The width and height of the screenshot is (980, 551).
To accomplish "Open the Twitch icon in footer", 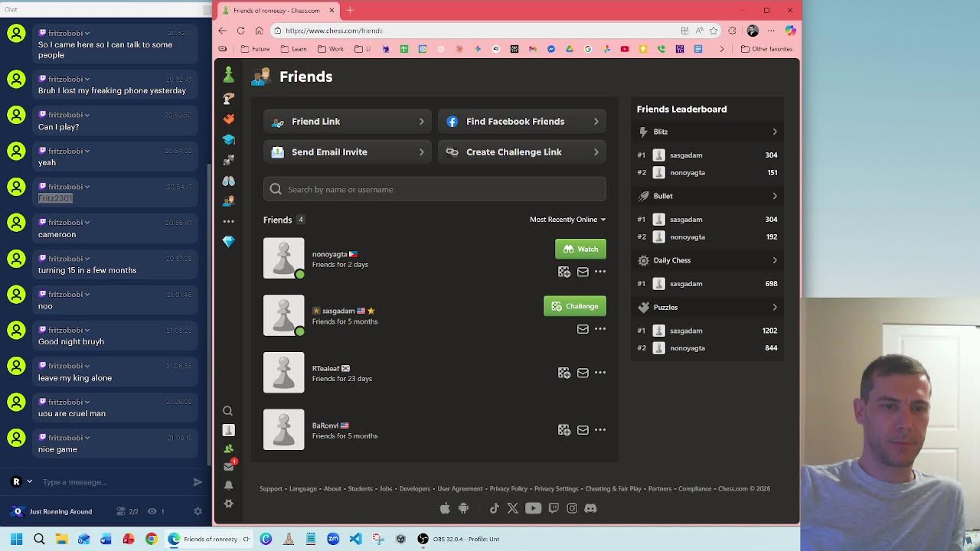I will point(554,508).
